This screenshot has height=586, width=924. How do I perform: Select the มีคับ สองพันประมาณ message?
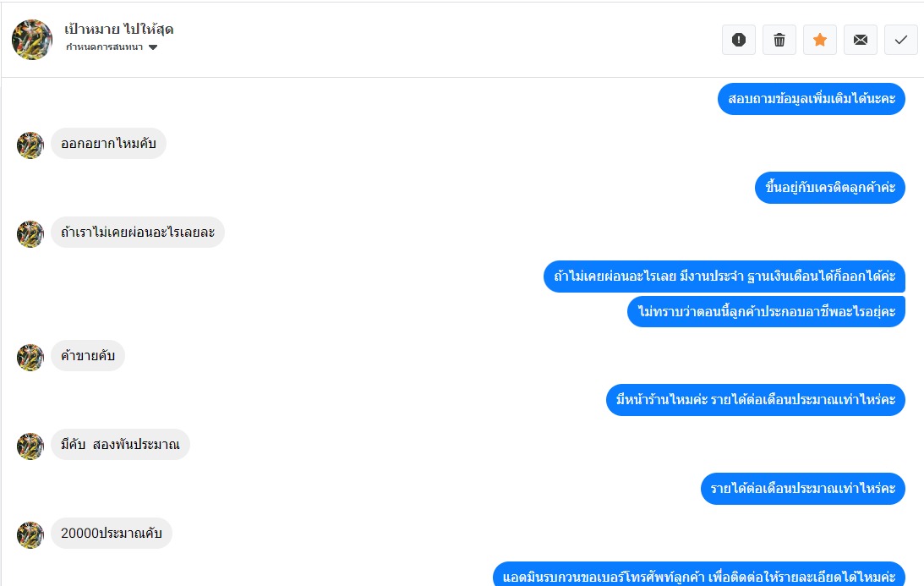pos(120,444)
